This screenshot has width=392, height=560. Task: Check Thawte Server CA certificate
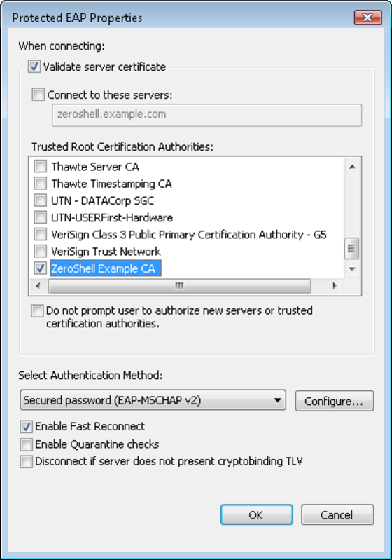pyautogui.click(x=41, y=166)
